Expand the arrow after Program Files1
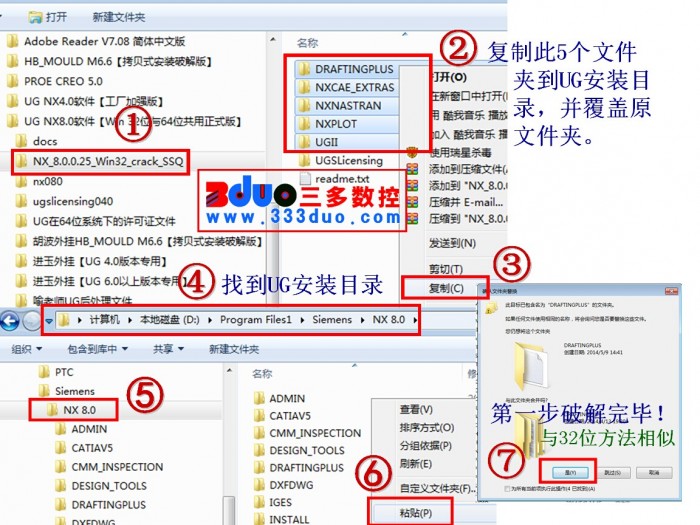Image resolution: width=700 pixels, height=525 pixels. click(302, 320)
